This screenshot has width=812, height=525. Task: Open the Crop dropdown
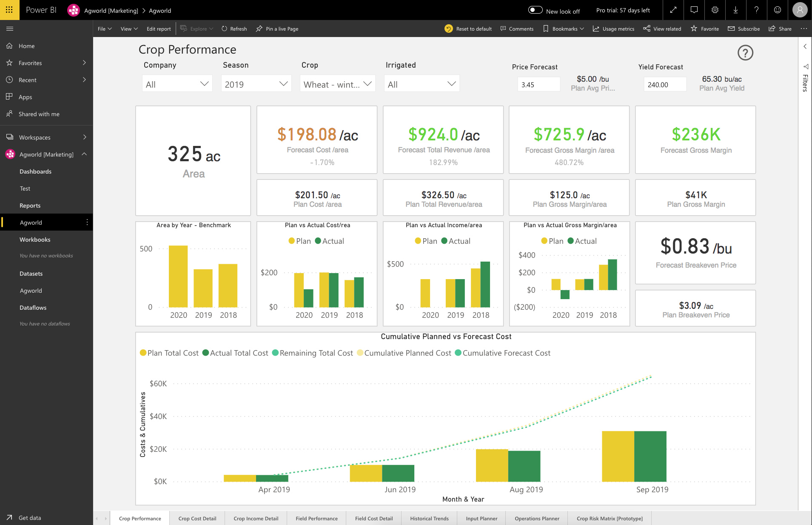(x=338, y=84)
